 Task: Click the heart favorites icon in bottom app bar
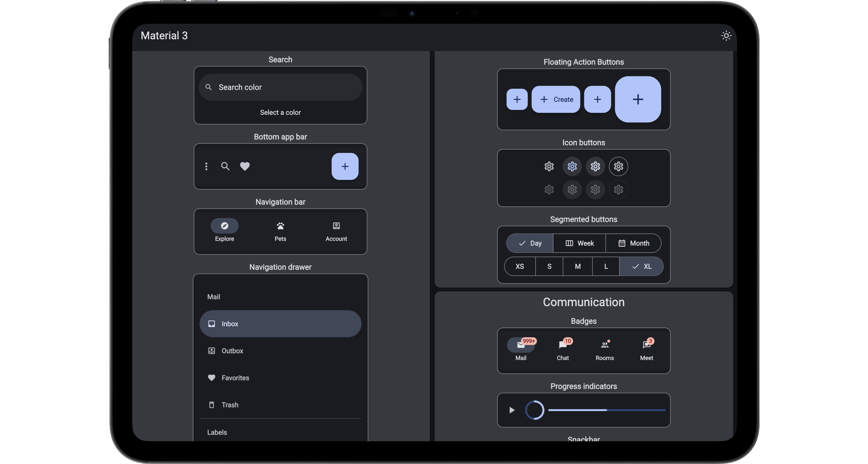click(x=245, y=166)
